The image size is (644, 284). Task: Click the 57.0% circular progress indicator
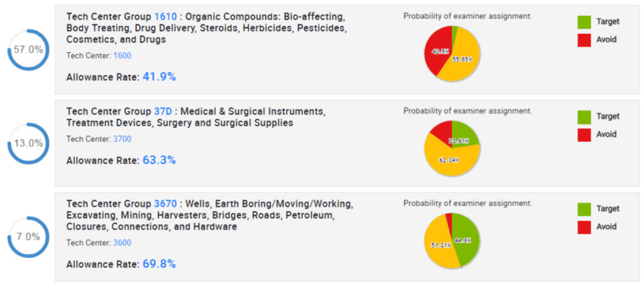[28, 50]
